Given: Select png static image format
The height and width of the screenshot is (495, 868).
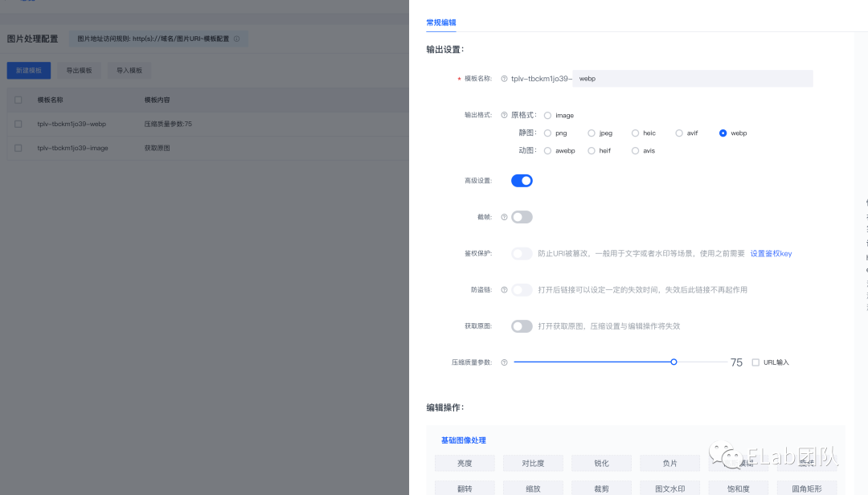Looking at the screenshot, I should (547, 133).
